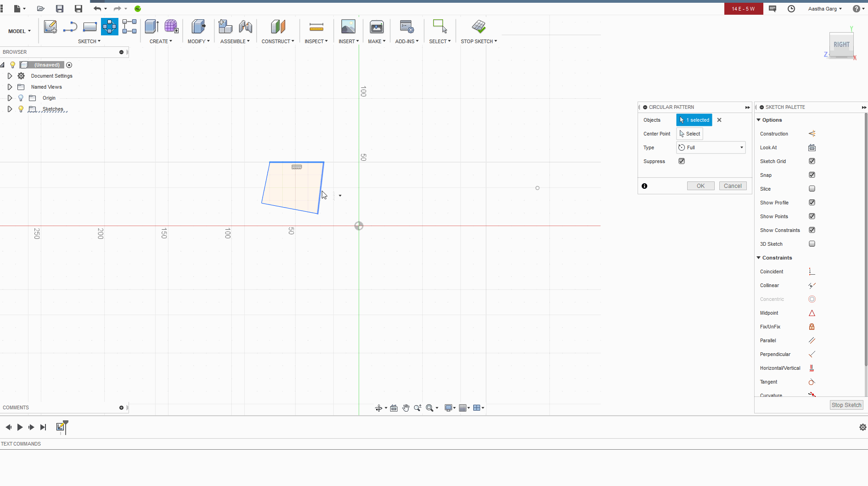Viewport: 868px width, 486px height.
Task: Select the Line tool icon
Action: point(70,27)
